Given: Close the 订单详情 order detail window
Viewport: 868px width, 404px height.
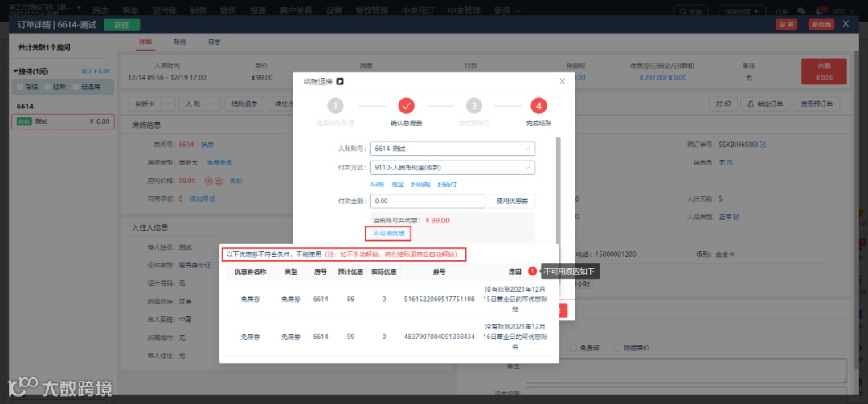Looking at the screenshot, I should [845, 24].
